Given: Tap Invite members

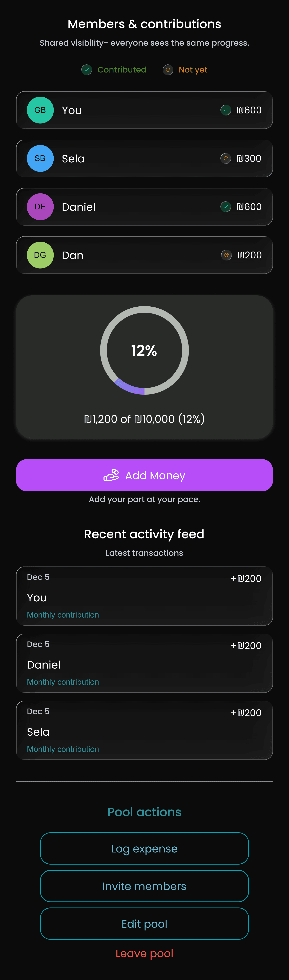Looking at the screenshot, I should [x=144, y=886].
